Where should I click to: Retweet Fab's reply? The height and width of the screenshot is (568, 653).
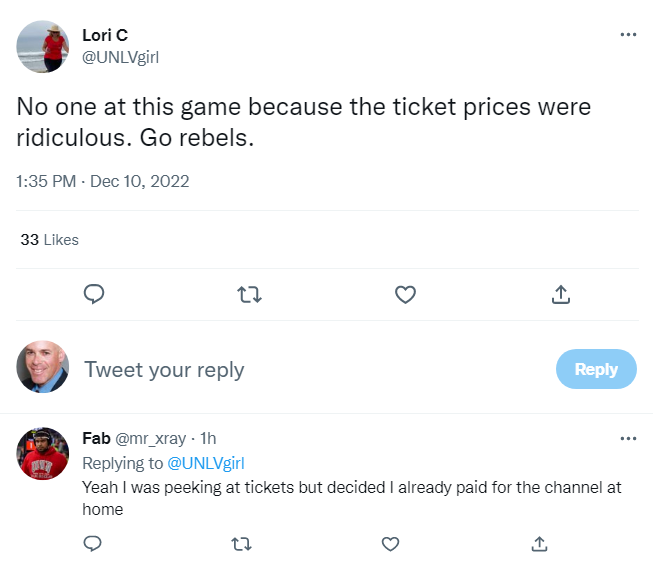(241, 543)
